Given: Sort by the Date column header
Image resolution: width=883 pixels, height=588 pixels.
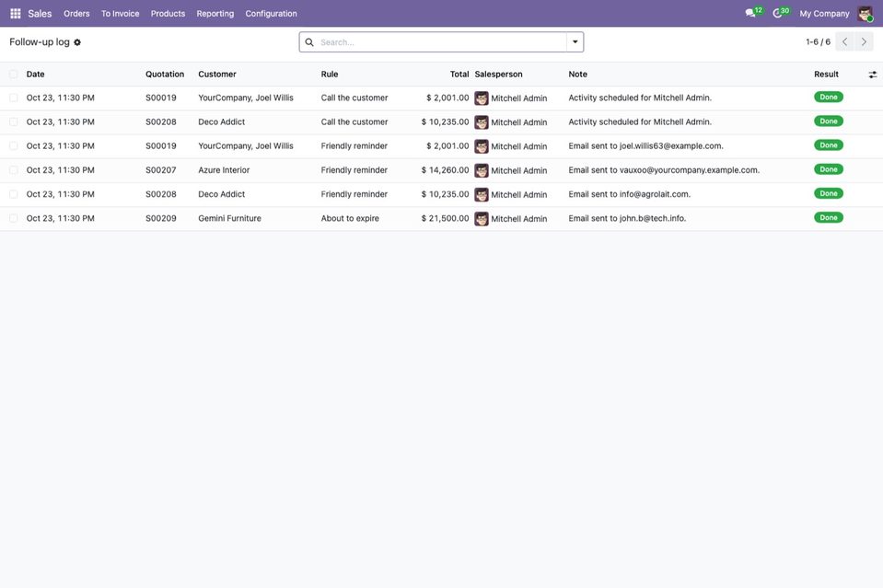Looking at the screenshot, I should tap(36, 75).
